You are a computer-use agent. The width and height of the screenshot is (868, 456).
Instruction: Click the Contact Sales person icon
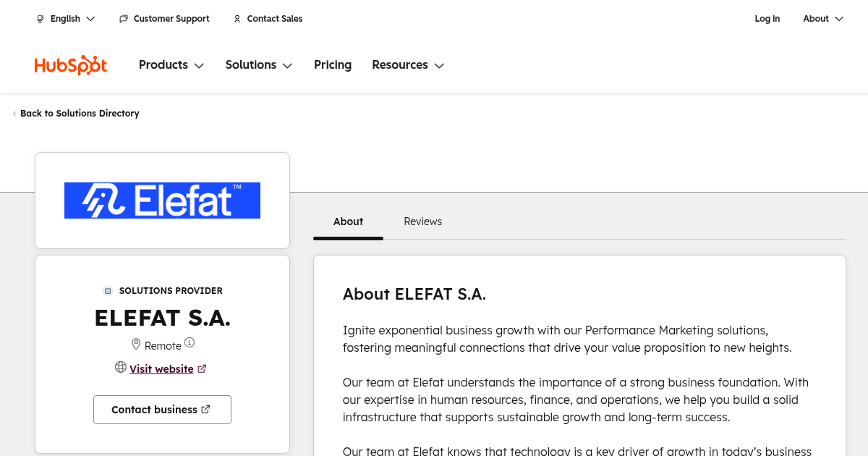click(x=237, y=19)
